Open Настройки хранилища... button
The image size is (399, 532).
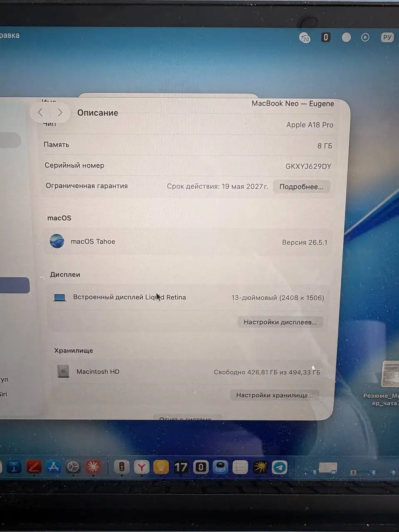(x=274, y=395)
